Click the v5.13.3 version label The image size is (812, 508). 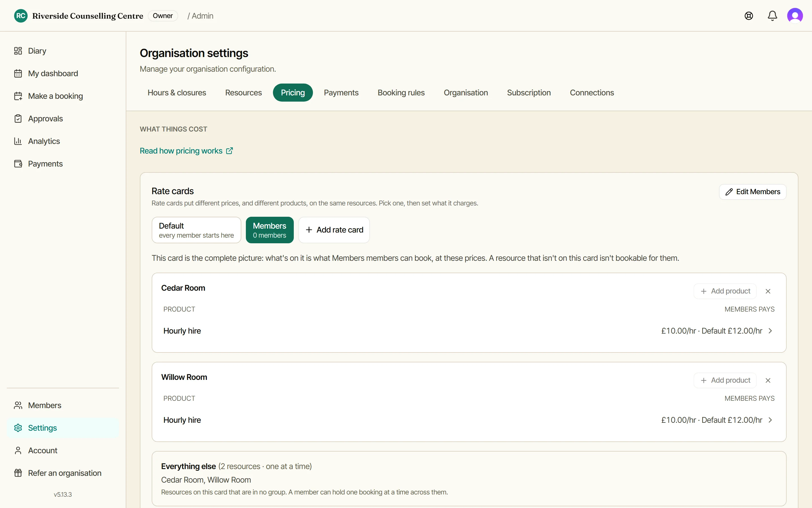[63, 494]
